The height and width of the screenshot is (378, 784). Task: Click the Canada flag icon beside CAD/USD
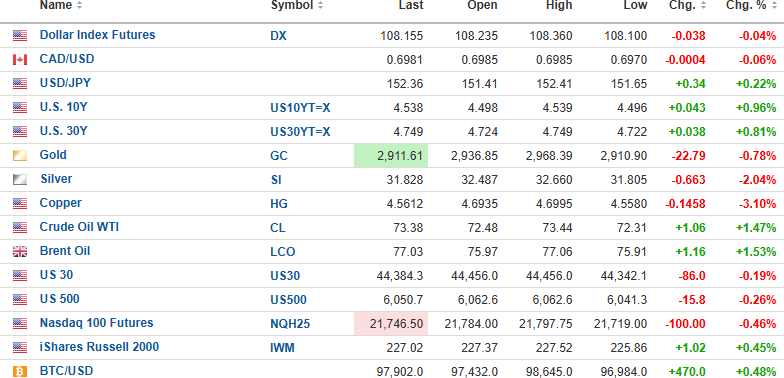20,60
